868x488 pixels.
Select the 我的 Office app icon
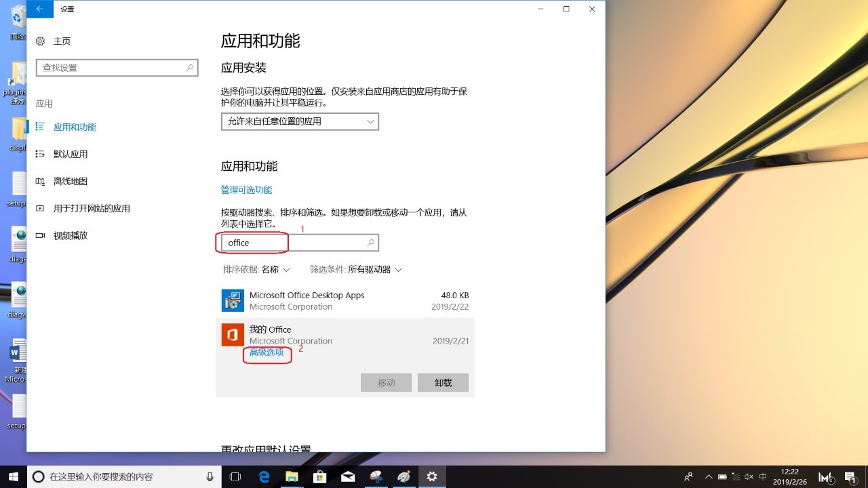tap(233, 335)
